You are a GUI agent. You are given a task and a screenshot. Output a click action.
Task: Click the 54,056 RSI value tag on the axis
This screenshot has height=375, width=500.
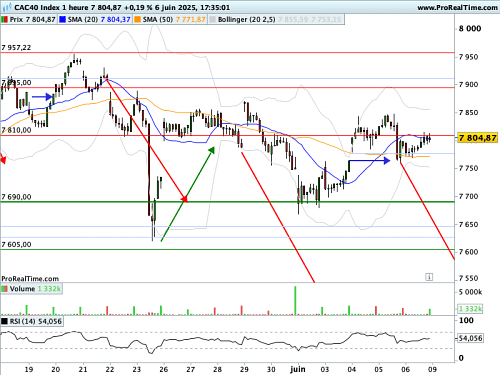click(x=470, y=338)
